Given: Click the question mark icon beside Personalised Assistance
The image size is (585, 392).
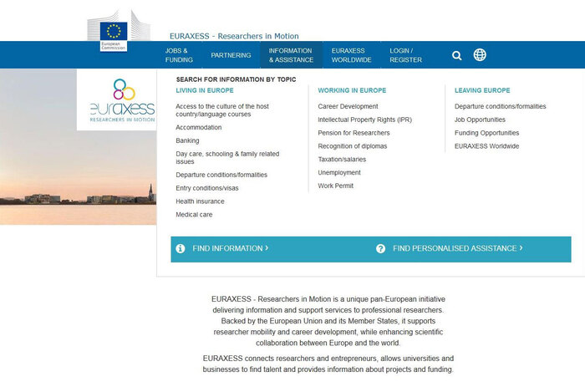Looking at the screenshot, I should tap(380, 249).
